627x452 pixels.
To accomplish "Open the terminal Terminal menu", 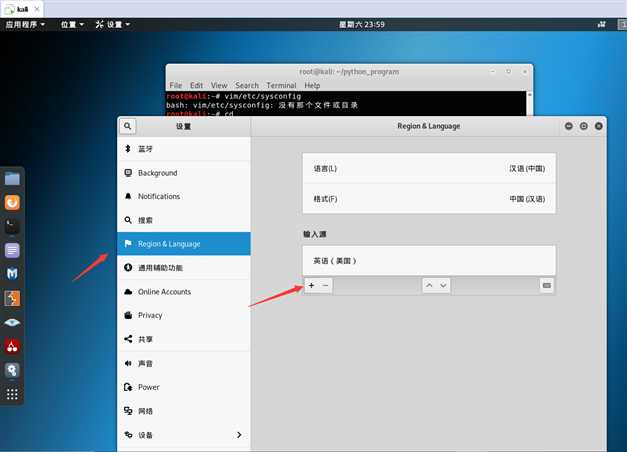I will pos(281,85).
